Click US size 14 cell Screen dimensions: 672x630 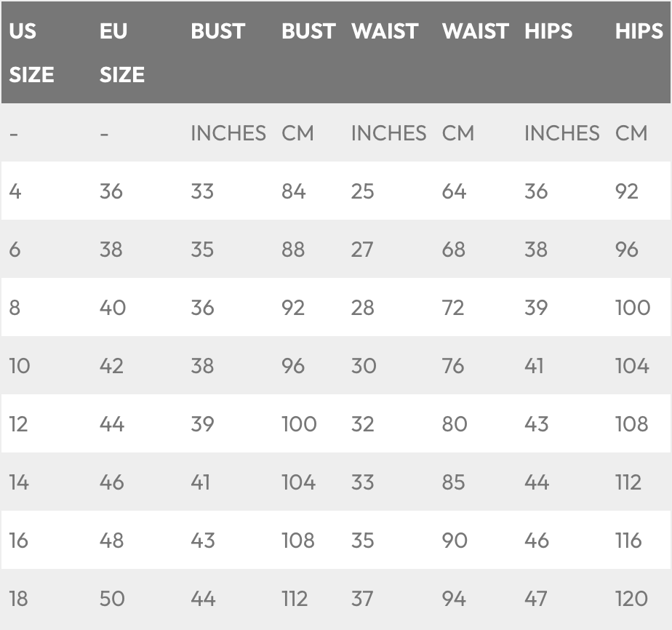click(19, 482)
